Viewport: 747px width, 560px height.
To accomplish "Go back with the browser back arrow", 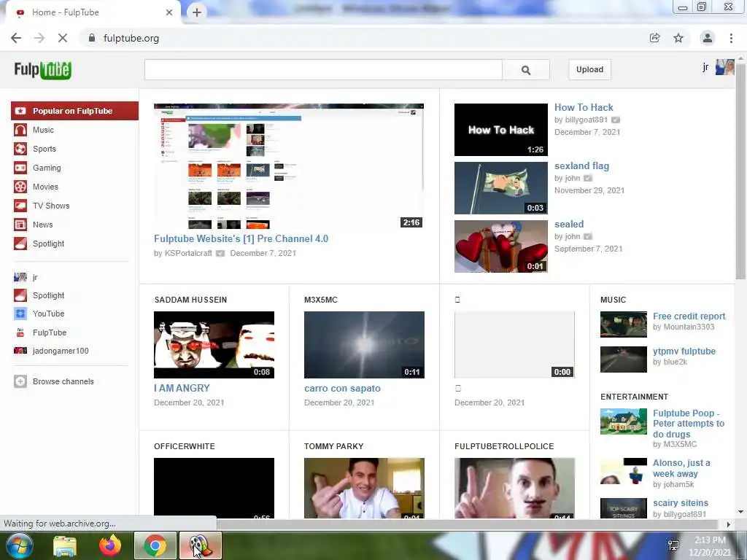I will pyautogui.click(x=16, y=38).
